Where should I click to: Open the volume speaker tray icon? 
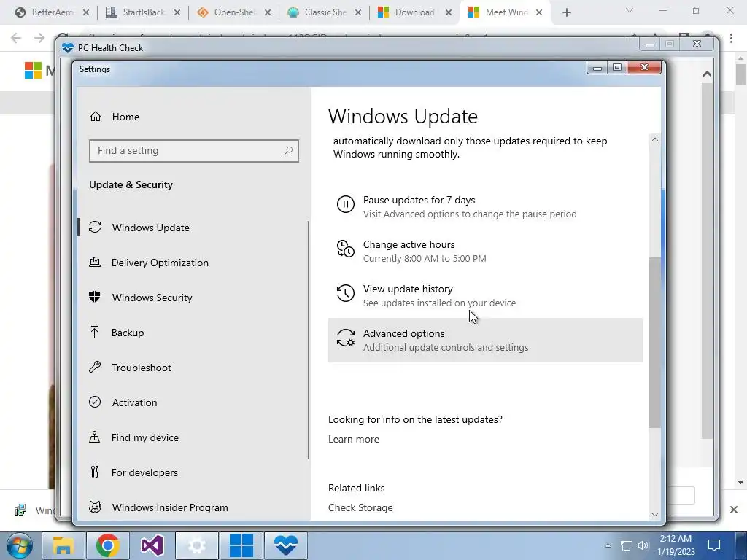(x=643, y=545)
